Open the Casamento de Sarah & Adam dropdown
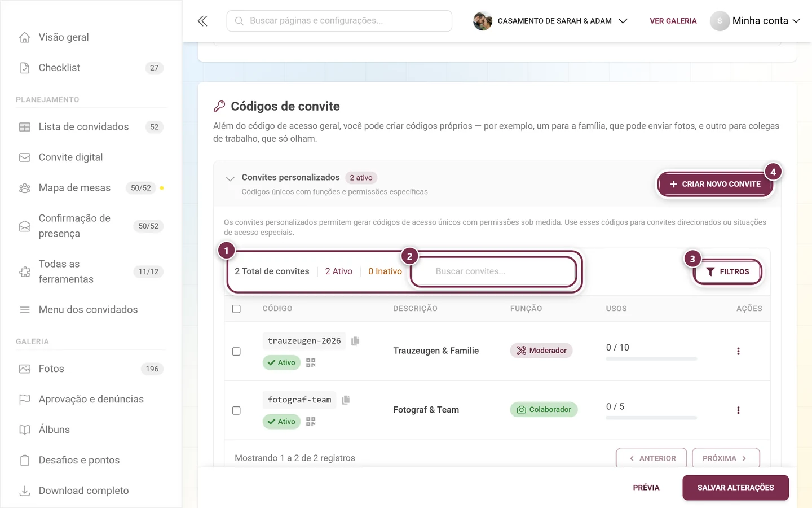This screenshot has width=812, height=508. pyautogui.click(x=550, y=21)
